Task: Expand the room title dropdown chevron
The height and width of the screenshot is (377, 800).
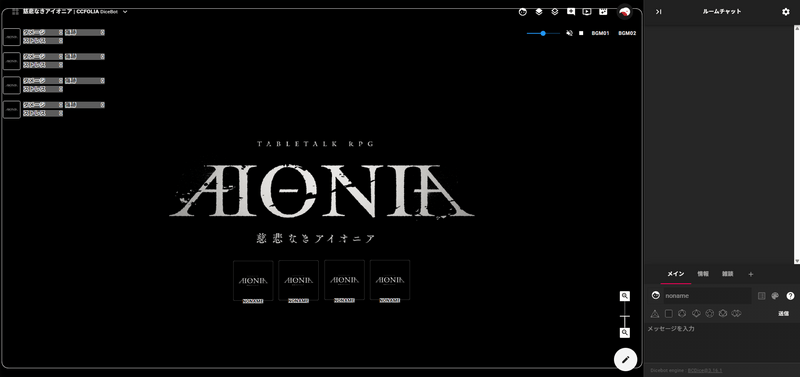Action: [125, 12]
